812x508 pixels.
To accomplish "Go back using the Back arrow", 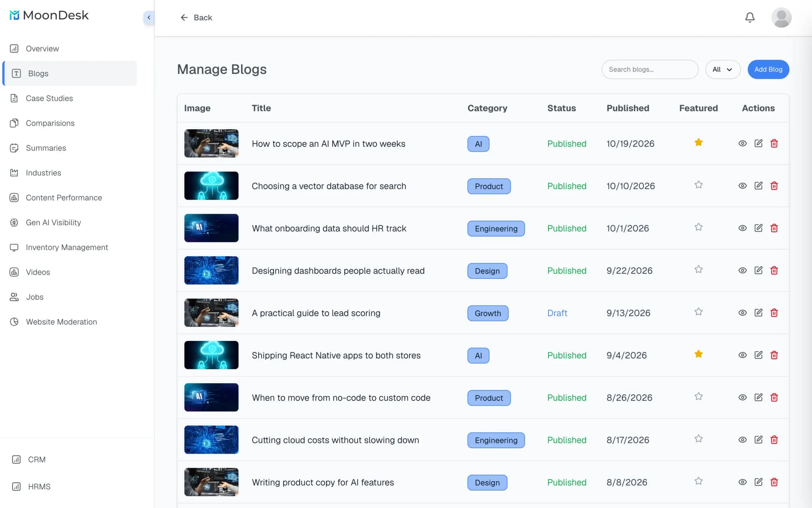I will coord(196,17).
